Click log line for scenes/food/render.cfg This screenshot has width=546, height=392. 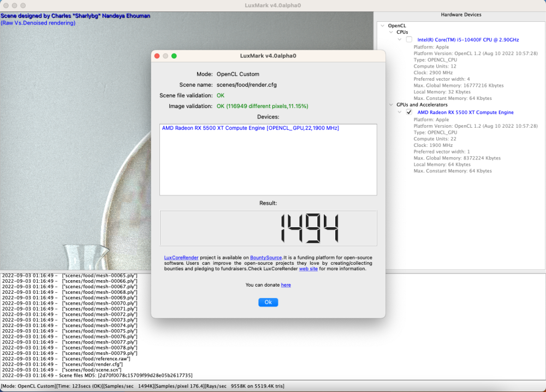62,364
